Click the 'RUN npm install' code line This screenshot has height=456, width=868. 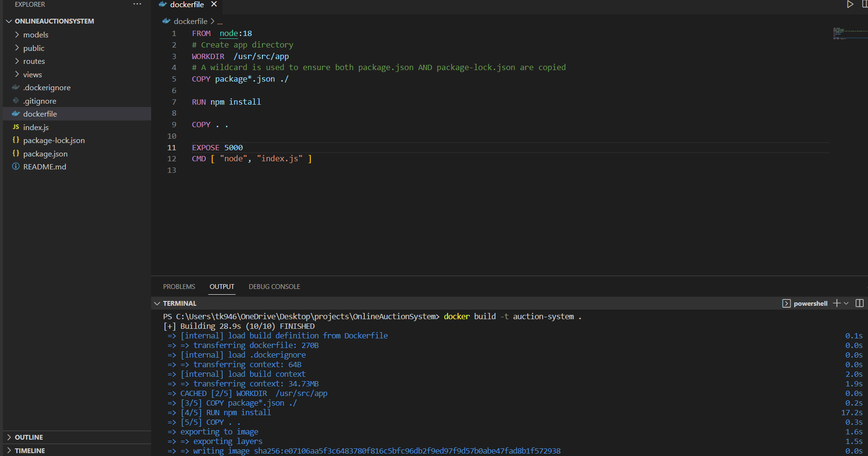point(226,102)
